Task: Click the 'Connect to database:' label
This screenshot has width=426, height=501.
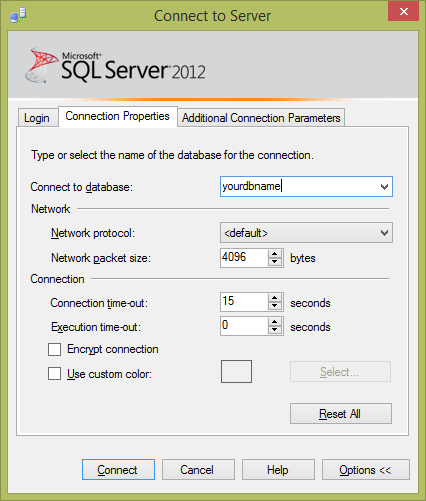Action: coord(82,187)
